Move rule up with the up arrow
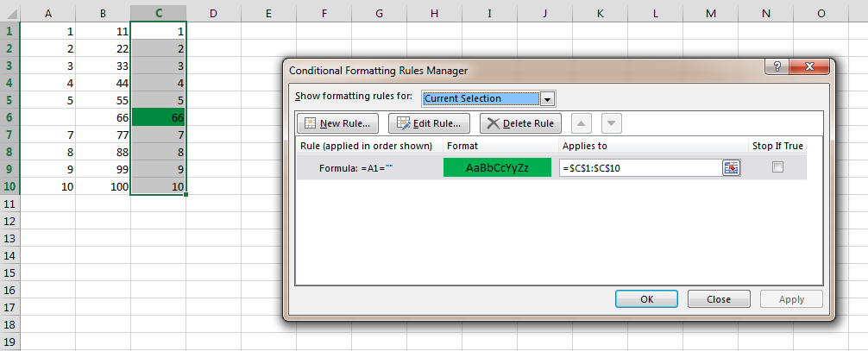The height and width of the screenshot is (351, 868). (581, 123)
